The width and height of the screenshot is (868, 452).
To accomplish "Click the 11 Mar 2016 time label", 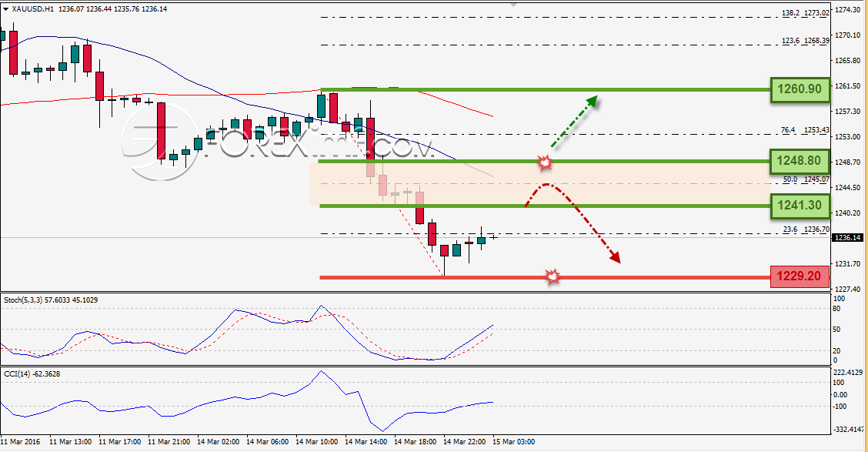I will (21, 441).
